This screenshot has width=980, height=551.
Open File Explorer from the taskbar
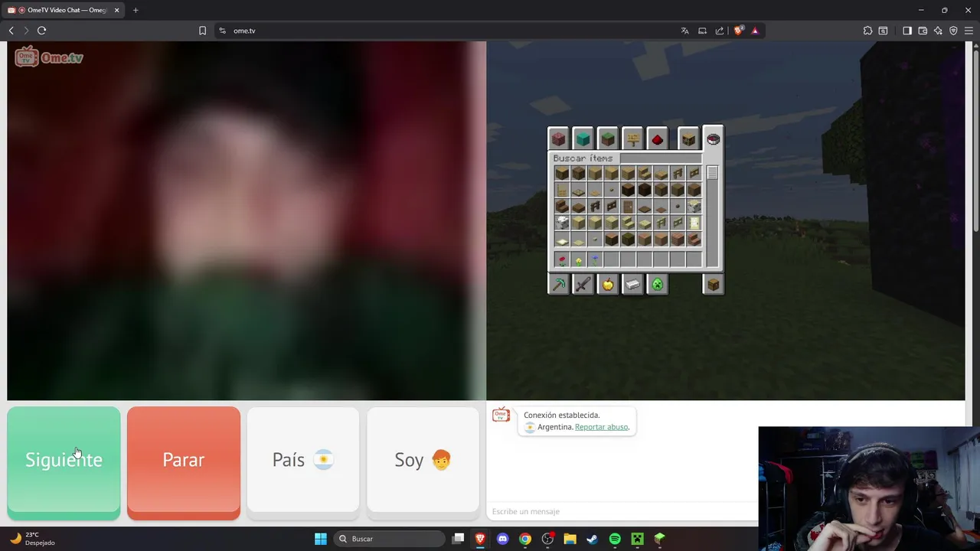click(570, 539)
